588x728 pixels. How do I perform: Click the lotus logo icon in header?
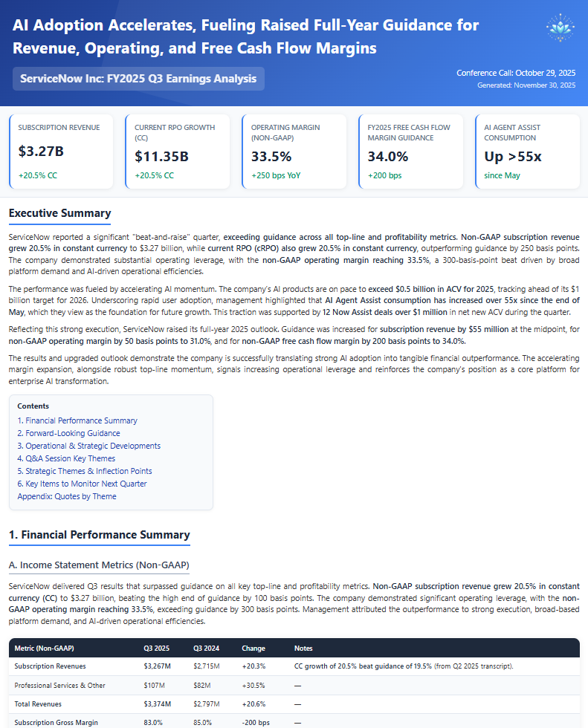coord(560,27)
